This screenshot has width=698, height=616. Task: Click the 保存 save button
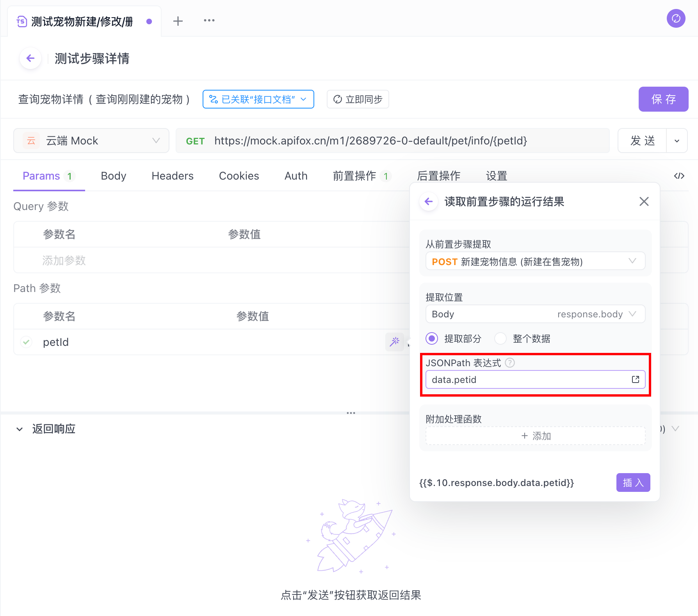tap(663, 99)
